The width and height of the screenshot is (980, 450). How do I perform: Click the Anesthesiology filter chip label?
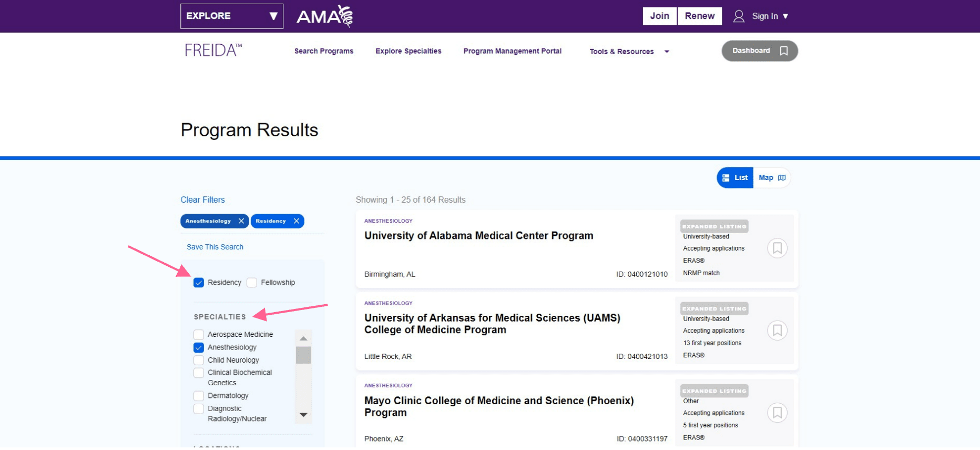[x=208, y=221]
